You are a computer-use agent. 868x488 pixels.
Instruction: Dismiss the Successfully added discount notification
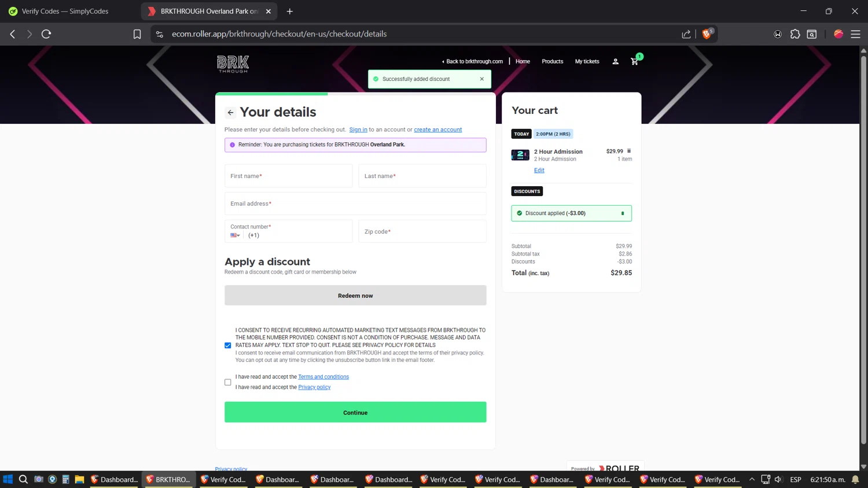pos(481,79)
